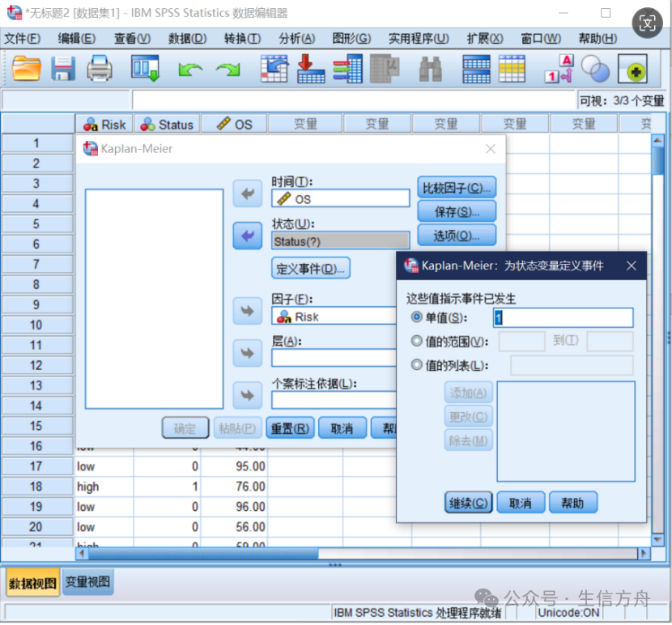Click 帮助 in define event dialog
This screenshot has height=625, width=672.
573,503
